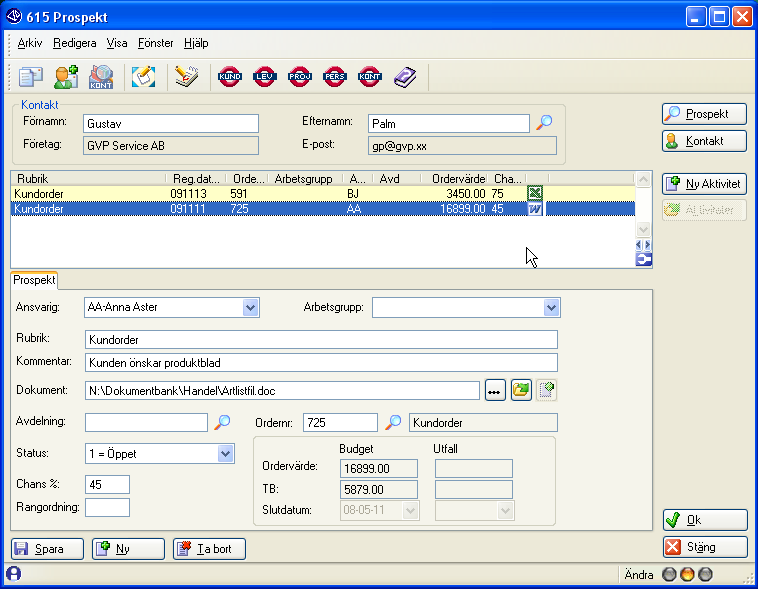Image resolution: width=758 pixels, height=589 pixels.
Task: Click the add contact person icon
Action: click(x=66, y=76)
